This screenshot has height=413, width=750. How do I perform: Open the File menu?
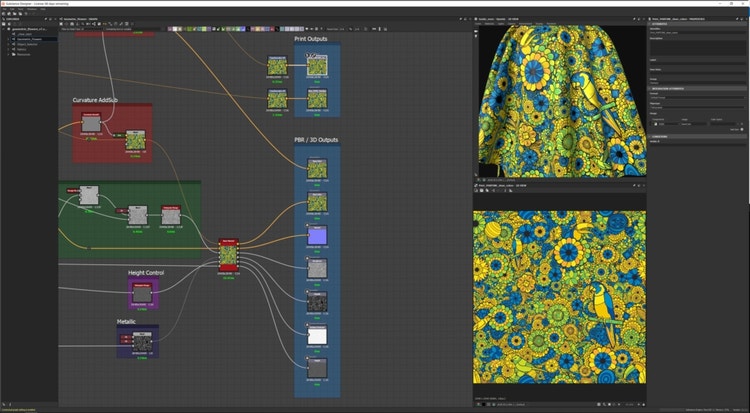4,8
